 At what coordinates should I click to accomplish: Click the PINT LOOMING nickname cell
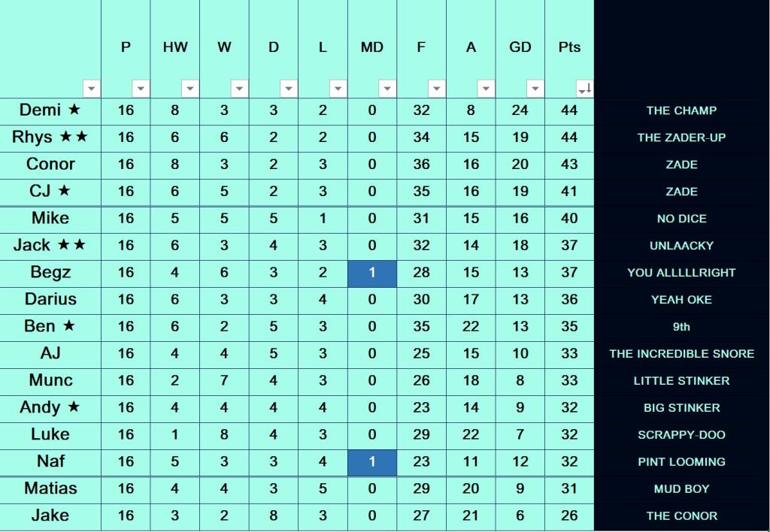(681, 462)
